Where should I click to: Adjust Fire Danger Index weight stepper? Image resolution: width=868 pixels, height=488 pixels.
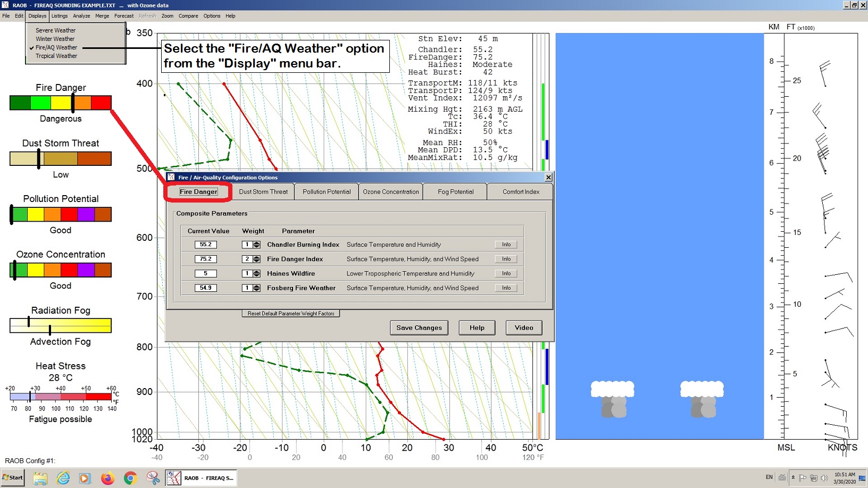257,259
